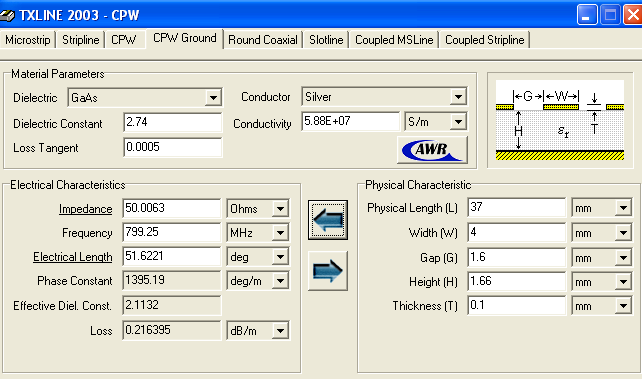
Task: Click the Dielectric Constant field 2.74
Action: pos(172,122)
